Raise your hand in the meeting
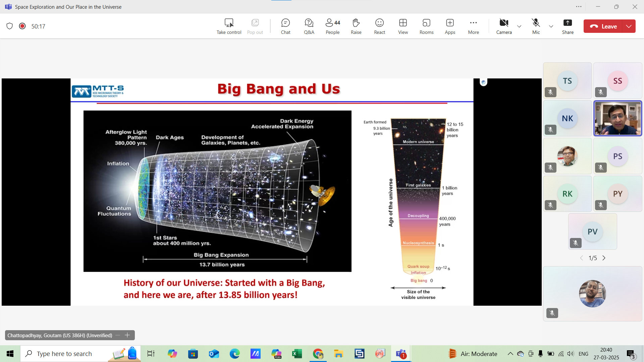644x362 pixels. point(356,26)
